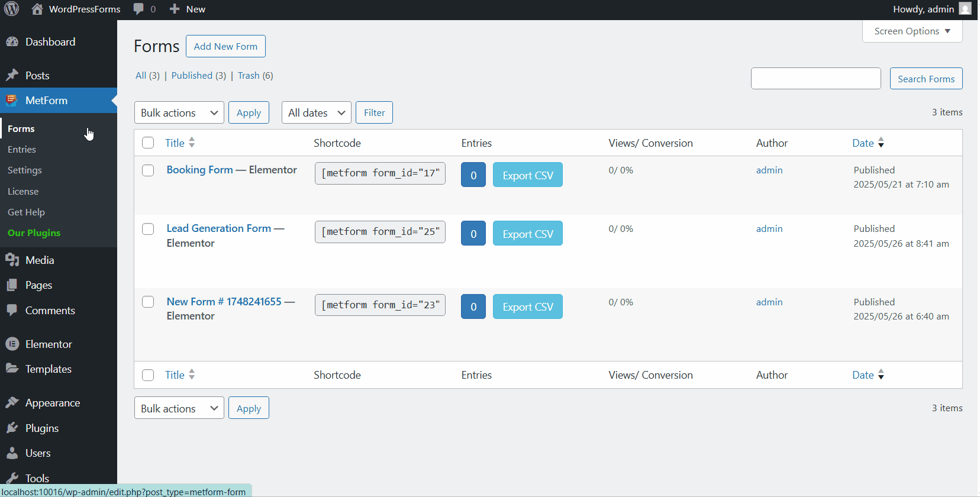The image size is (980, 497).
Task: Open the admin avatar in top bar
Action: 965,9
